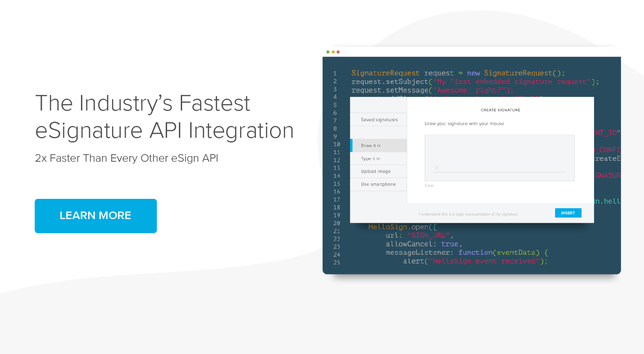Click the alert "HelloSign event received" line
This screenshot has height=354, width=644.
click(475, 261)
